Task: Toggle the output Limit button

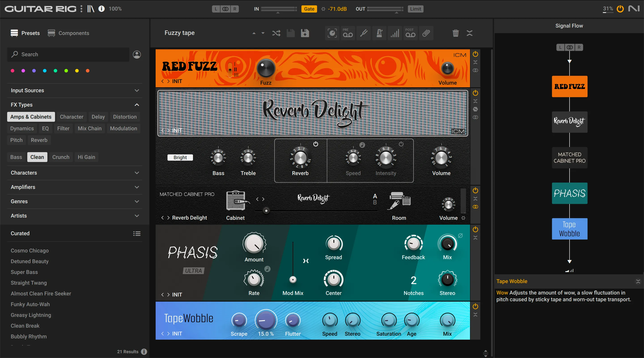Action: (415, 9)
